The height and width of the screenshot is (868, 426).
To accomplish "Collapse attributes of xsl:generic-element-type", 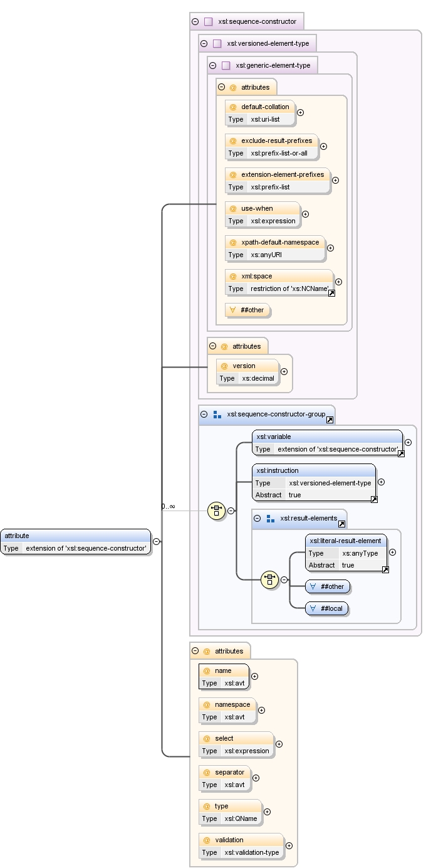I will [x=221, y=87].
